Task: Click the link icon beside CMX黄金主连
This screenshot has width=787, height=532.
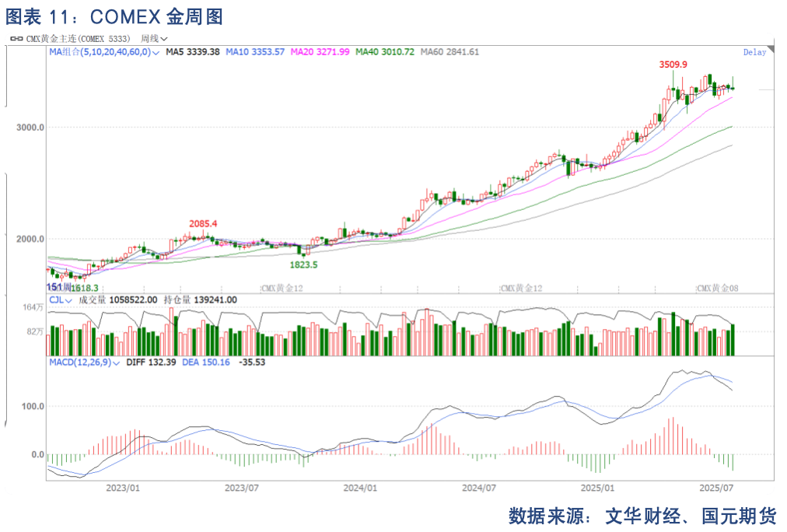Action: pyautogui.click(x=16, y=38)
